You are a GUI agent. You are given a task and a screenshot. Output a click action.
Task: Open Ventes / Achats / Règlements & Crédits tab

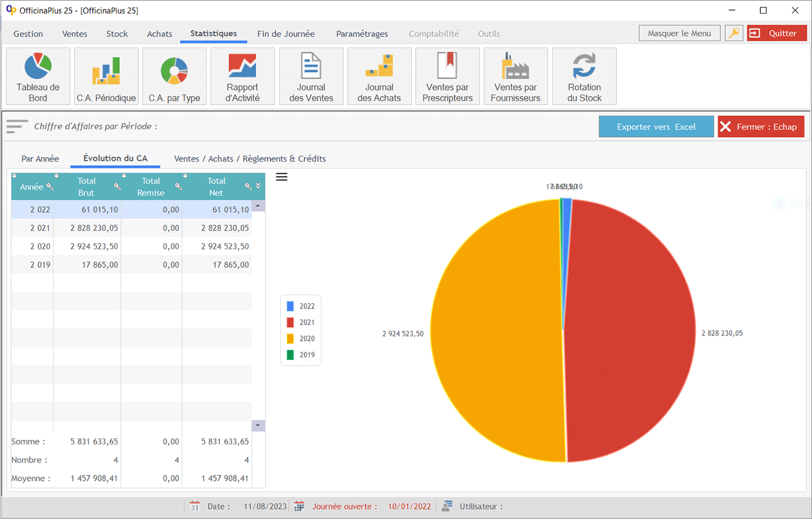250,159
